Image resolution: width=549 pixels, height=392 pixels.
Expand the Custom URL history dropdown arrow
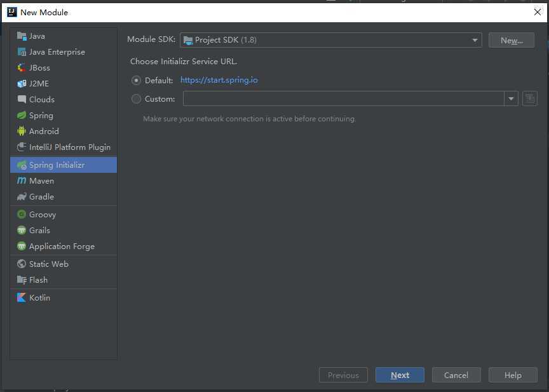pyautogui.click(x=511, y=98)
